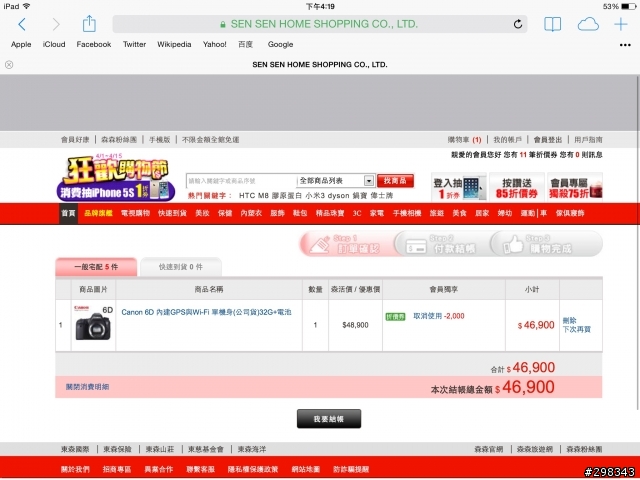The width and height of the screenshot is (640, 480).
Task: Open the 購物車 (1) cart link
Action: coord(464,140)
